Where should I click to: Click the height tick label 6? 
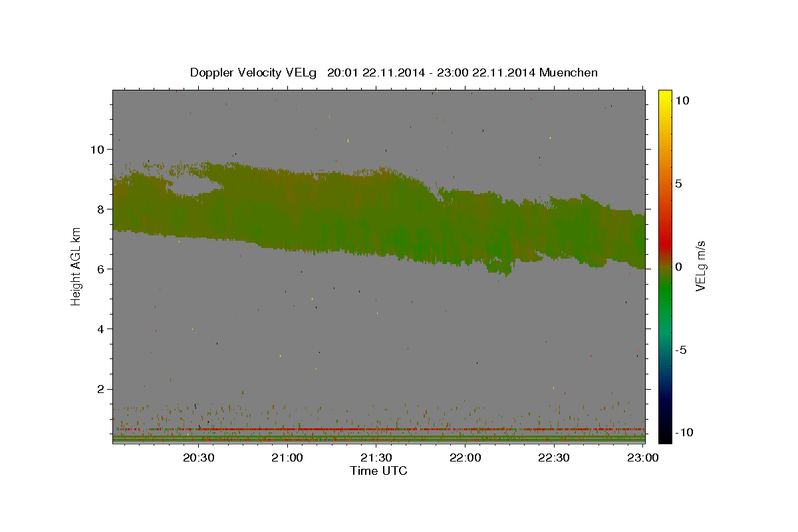point(100,269)
